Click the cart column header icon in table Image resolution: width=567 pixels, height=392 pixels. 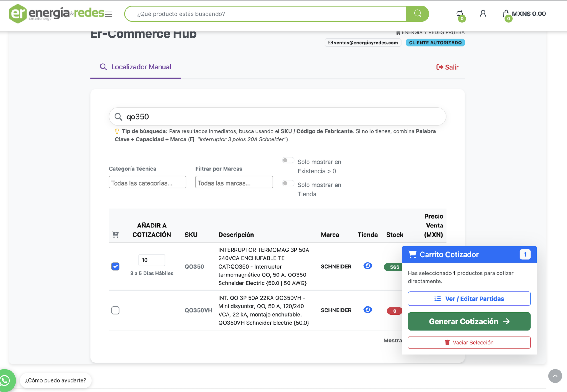point(115,235)
